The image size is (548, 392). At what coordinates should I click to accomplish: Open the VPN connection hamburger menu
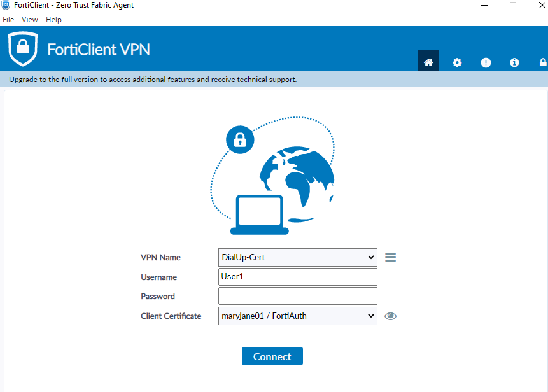[390, 258]
